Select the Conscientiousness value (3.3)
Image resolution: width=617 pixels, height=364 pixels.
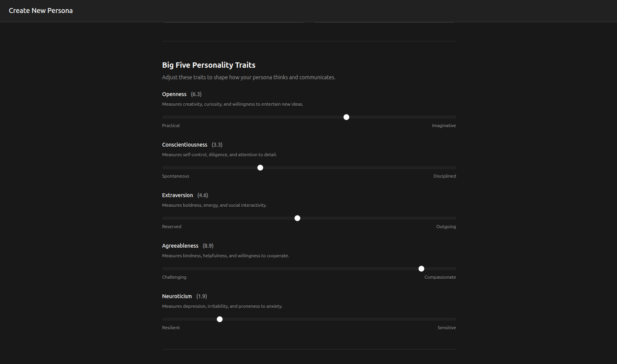(x=217, y=144)
